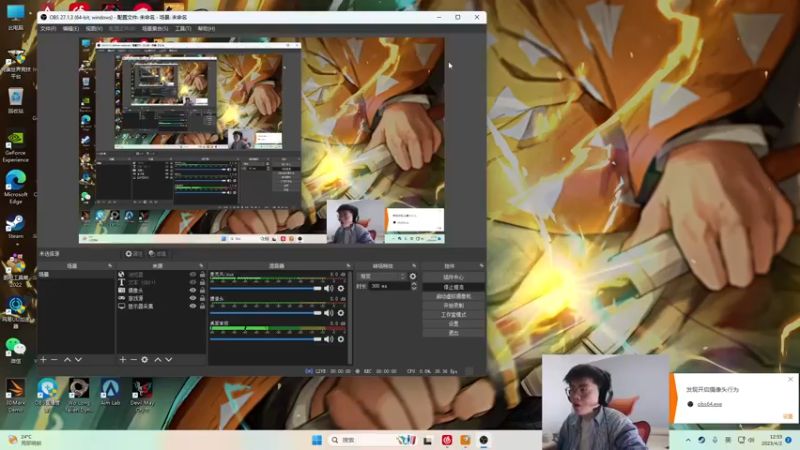The image size is (800, 450).
Task: Add a new source with the plus icon
Action: pos(122,360)
